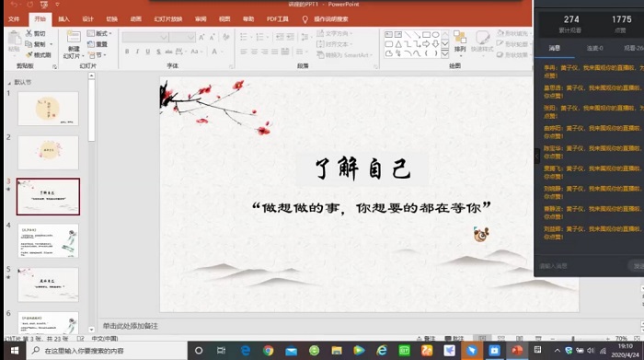Viewport: 644px width, 360px height.
Task: Switch to the Insert ribbon tab
Action: pyautogui.click(x=63, y=19)
